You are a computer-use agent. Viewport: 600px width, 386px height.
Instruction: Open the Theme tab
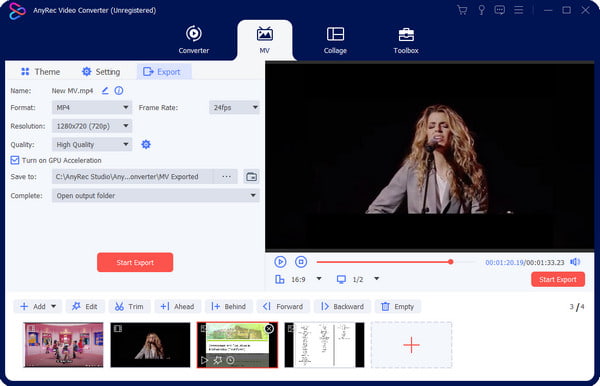point(41,72)
